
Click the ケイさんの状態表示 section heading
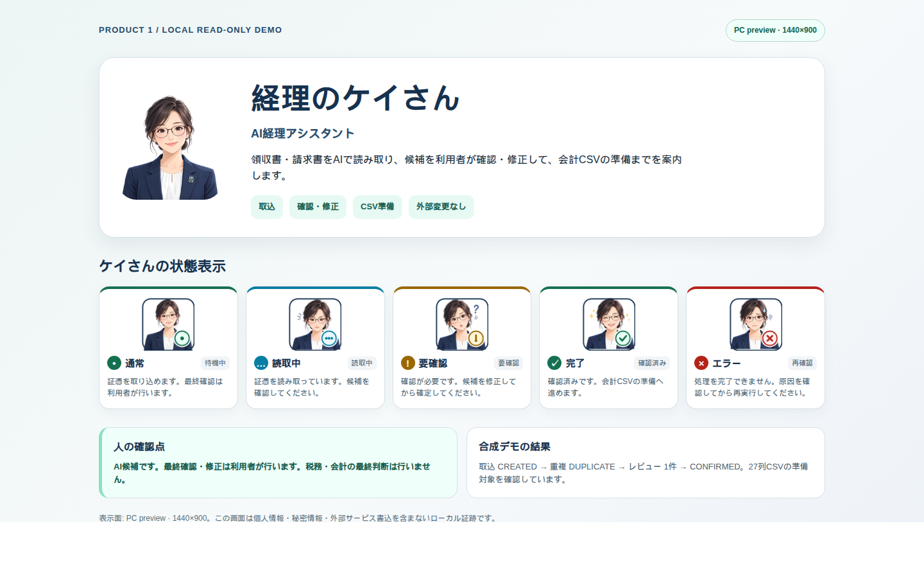point(162,267)
